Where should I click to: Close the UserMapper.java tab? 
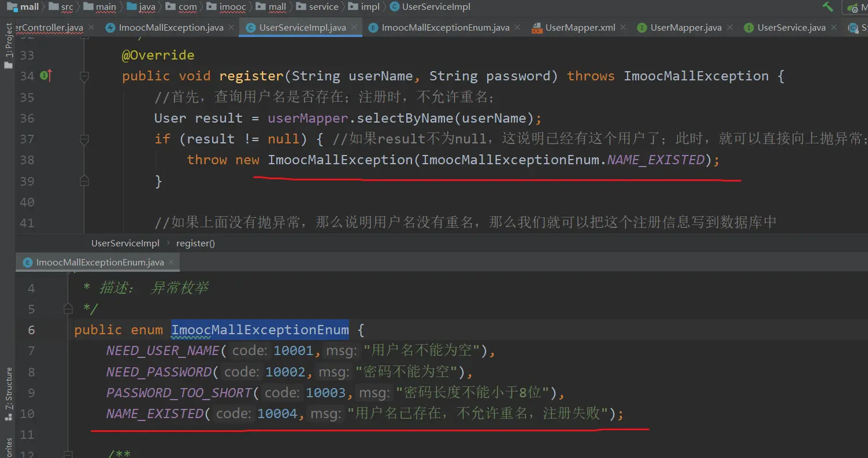[x=729, y=28]
